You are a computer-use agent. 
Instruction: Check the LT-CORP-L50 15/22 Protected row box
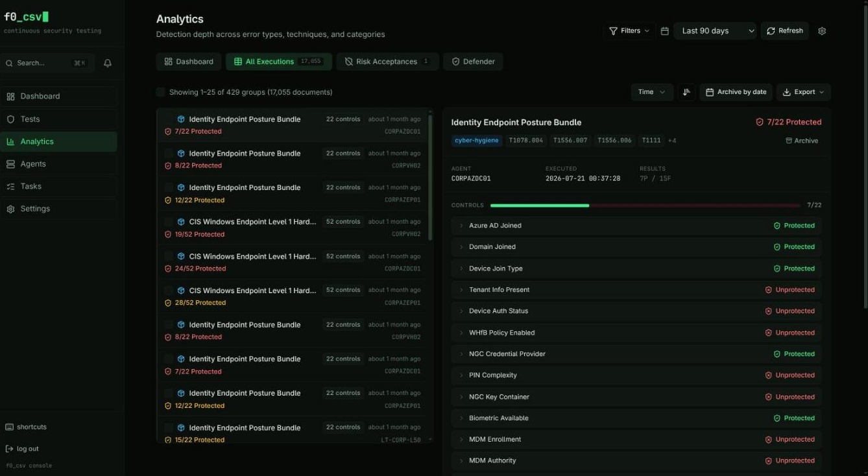pos(169,428)
